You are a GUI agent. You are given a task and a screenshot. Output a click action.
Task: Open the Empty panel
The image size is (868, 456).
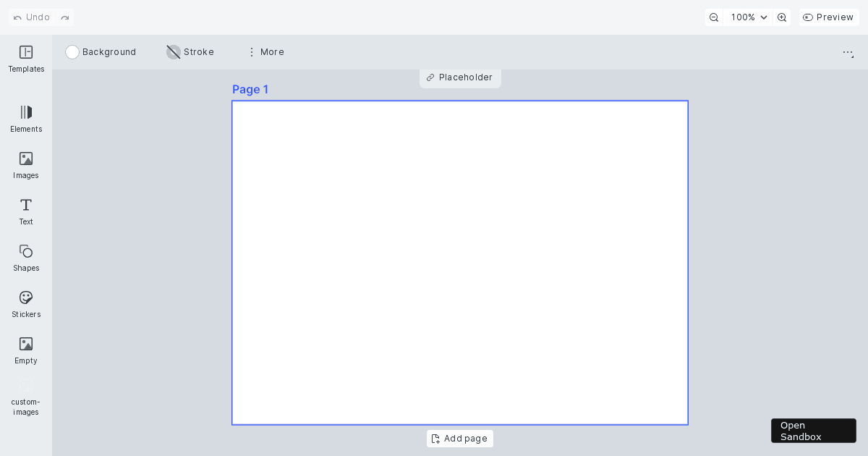(x=26, y=350)
